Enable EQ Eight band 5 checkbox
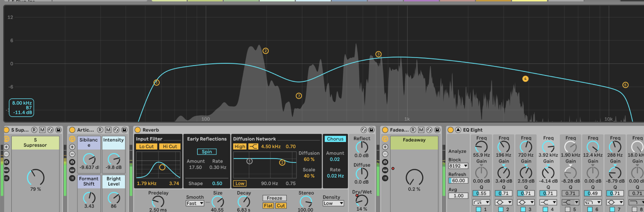The height and width of the screenshot is (212, 644). pyautogui.click(x=567, y=209)
